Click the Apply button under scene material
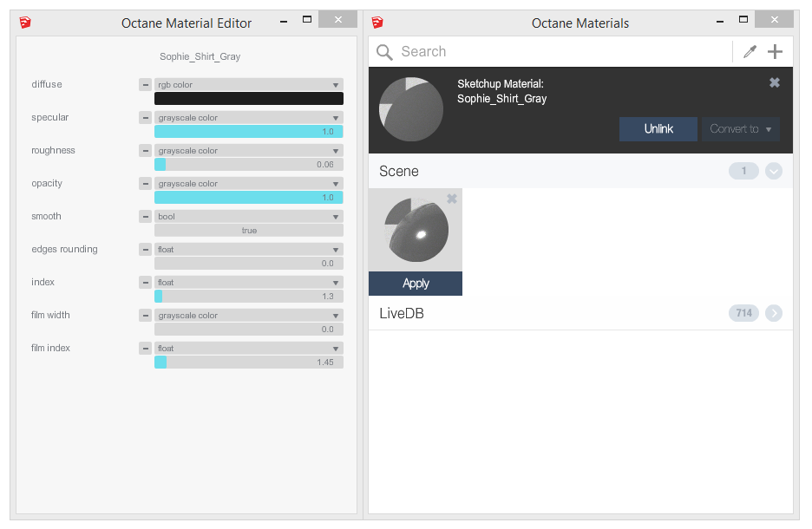 coord(416,284)
